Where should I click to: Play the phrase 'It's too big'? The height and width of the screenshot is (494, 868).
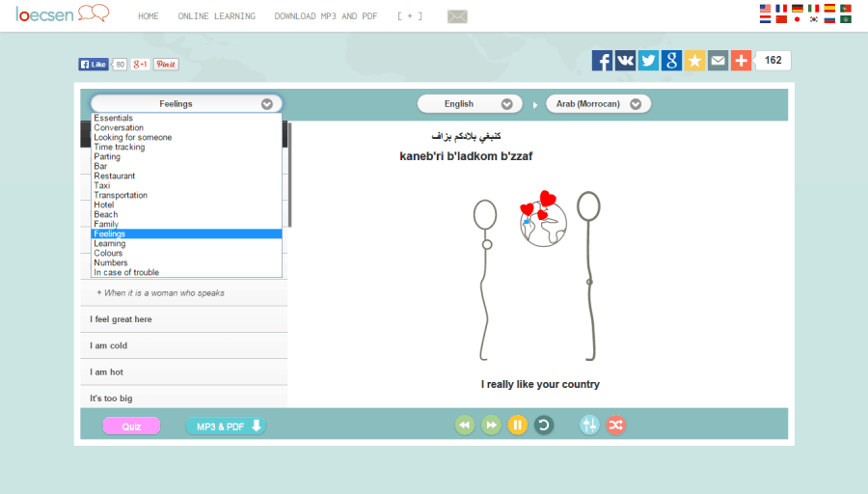(184, 398)
